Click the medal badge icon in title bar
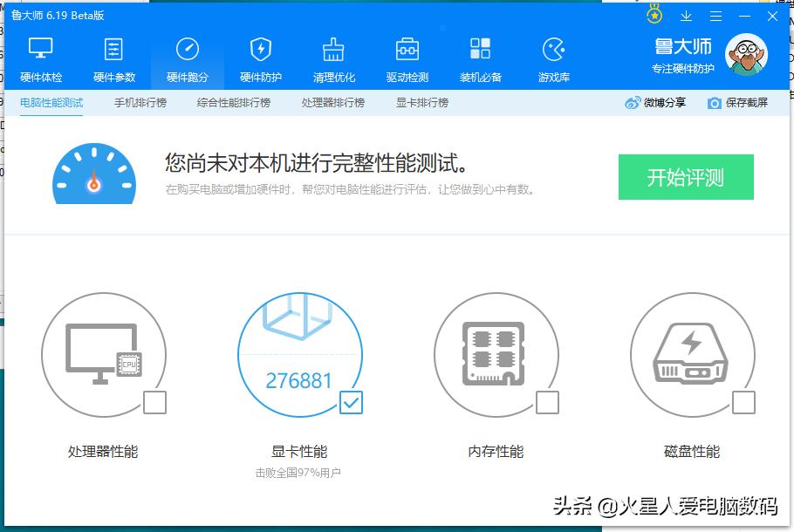The width and height of the screenshot is (794, 532). pos(653,16)
